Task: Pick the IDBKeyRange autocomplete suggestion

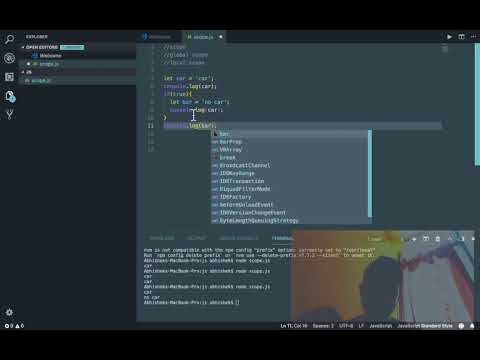Action: [289, 173]
